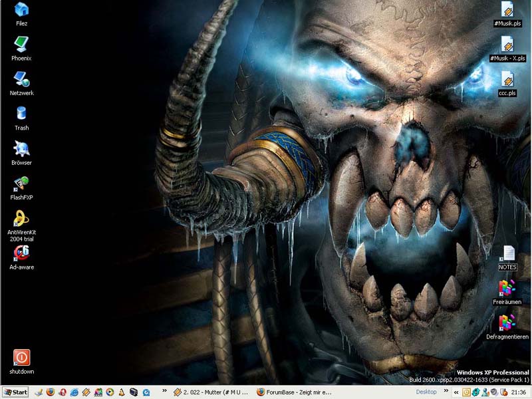Select the Freiräumen shortcut icon
The image size is (532, 399).
(x=507, y=293)
